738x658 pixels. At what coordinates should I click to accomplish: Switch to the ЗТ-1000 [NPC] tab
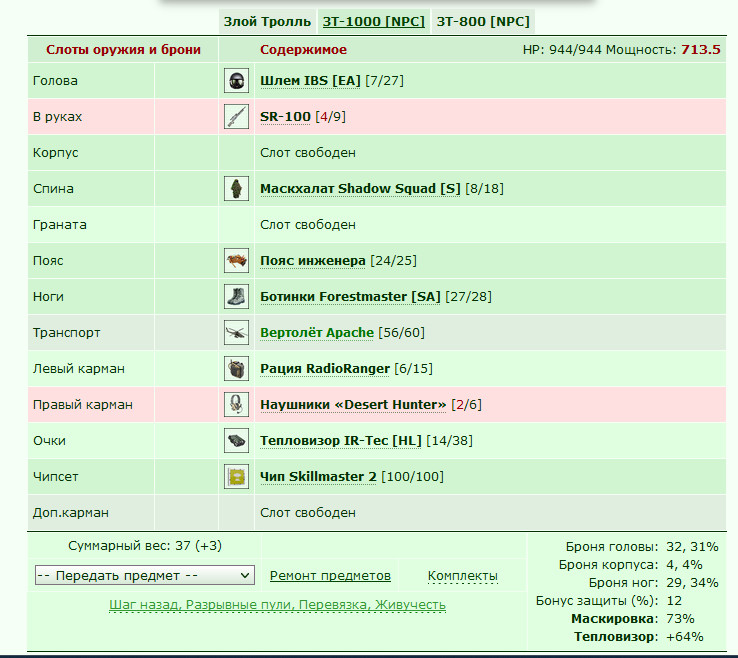click(374, 22)
